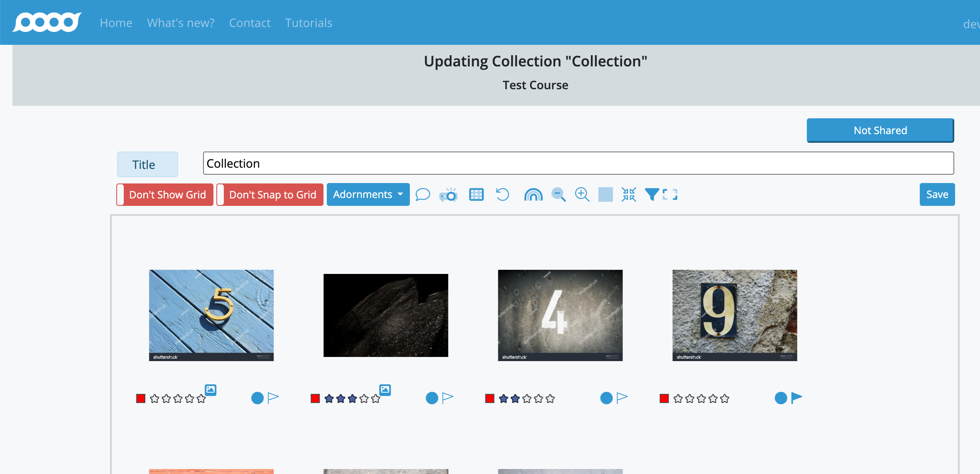980x474 pixels.
Task: Toggle the filled flag under image 9
Action: coord(796,398)
